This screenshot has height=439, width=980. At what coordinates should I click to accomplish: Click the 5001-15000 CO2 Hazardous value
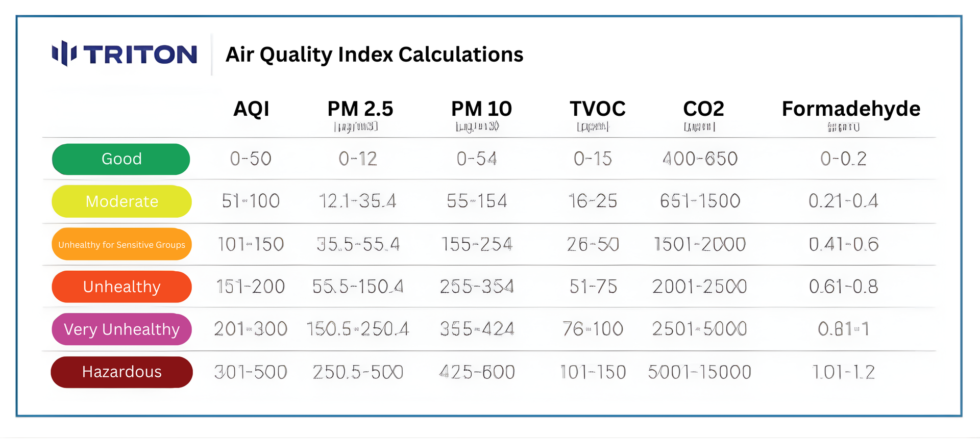pyautogui.click(x=699, y=372)
